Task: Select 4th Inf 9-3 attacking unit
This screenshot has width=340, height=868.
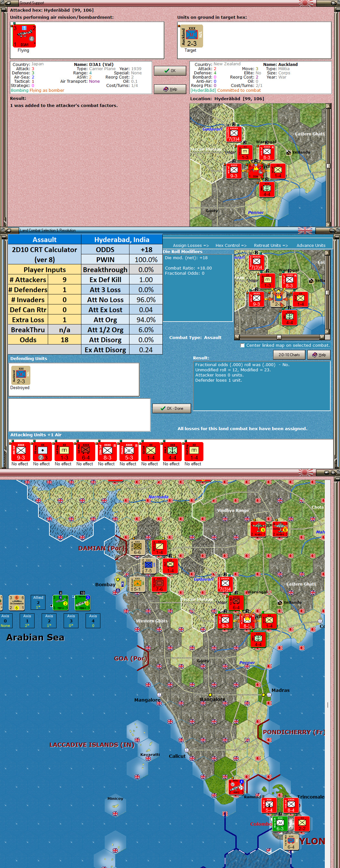Action: point(21,451)
